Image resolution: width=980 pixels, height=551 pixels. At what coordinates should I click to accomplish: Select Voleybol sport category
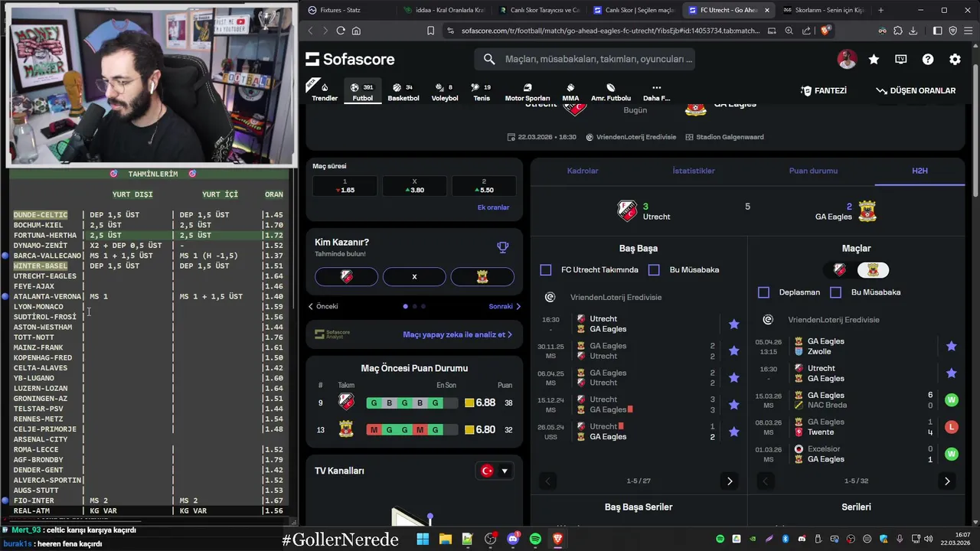[x=444, y=92]
